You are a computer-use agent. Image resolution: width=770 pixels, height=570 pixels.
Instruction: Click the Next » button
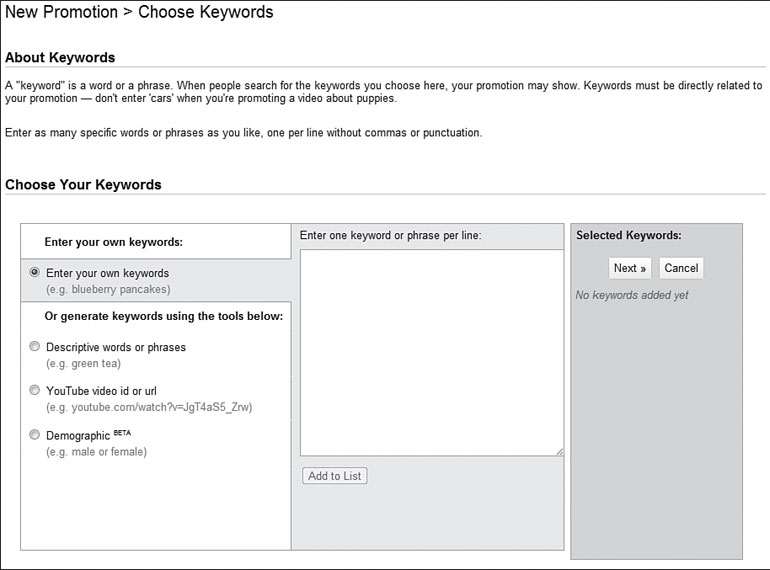630,268
